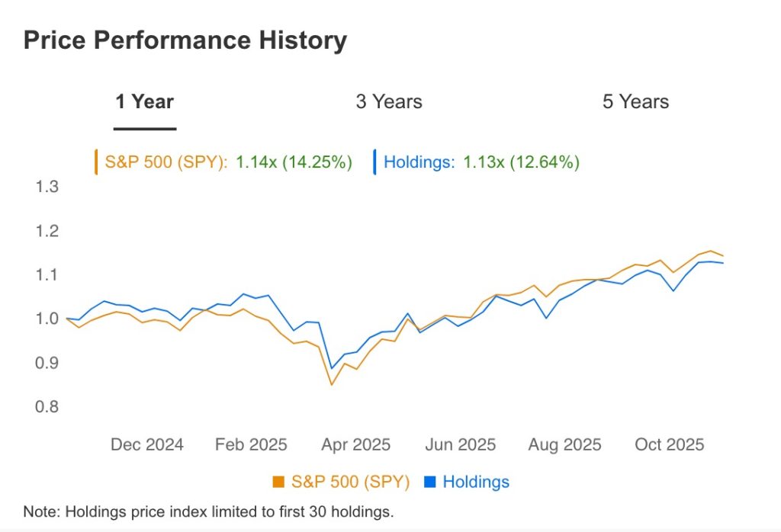Click the Holdings: 1.13x (12.64%) legend text
Viewport: 781px width, 532px height.
coord(482,162)
